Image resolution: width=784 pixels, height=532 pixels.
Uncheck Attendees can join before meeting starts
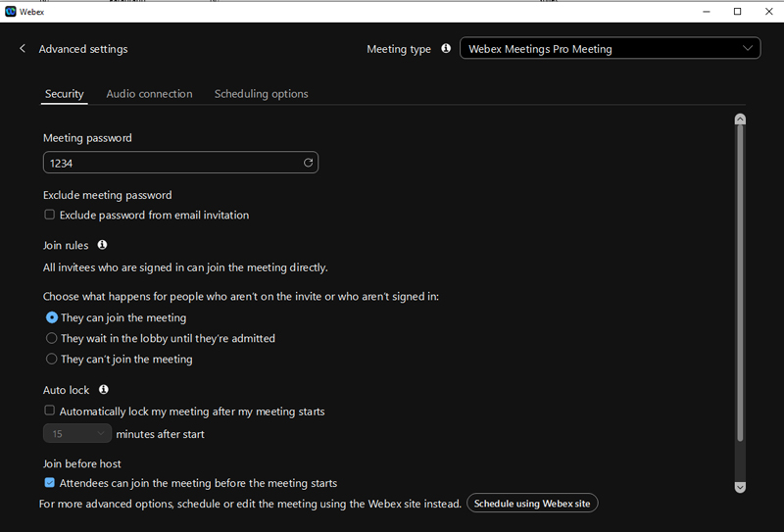(50, 482)
